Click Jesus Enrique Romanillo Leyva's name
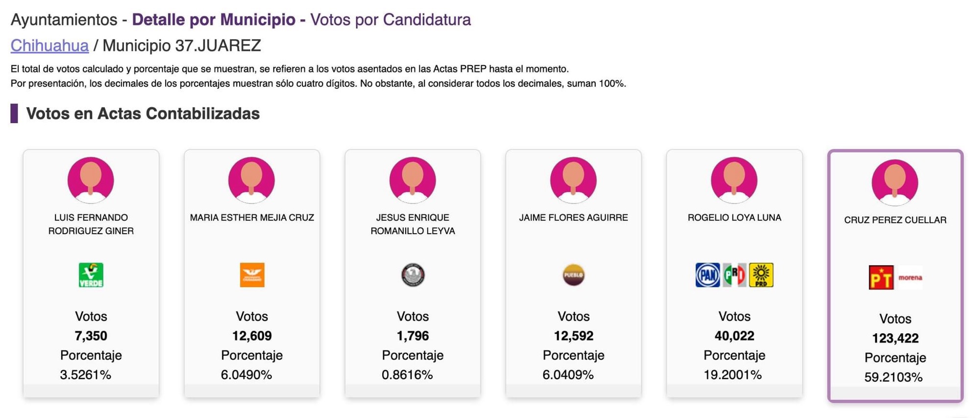 pyautogui.click(x=413, y=224)
